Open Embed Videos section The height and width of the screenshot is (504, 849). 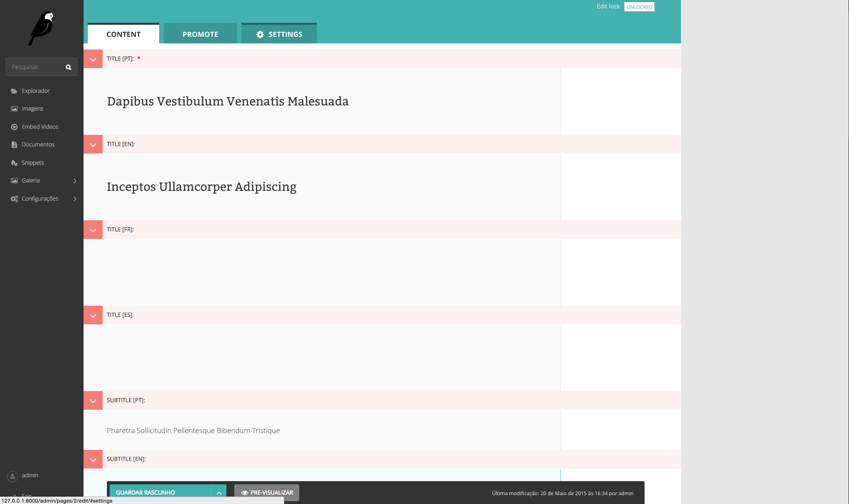tap(40, 127)
